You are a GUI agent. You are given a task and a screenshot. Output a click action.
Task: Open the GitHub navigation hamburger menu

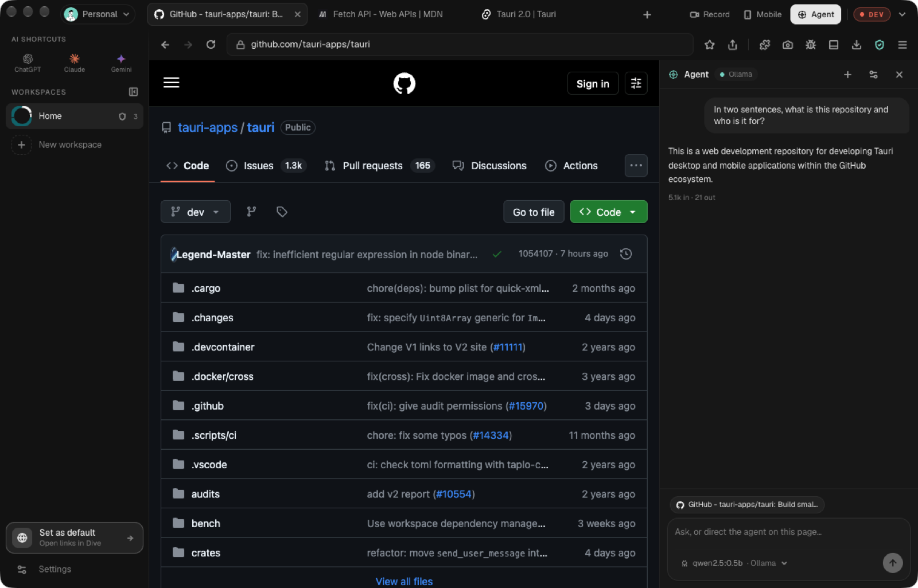coord(172,83)
